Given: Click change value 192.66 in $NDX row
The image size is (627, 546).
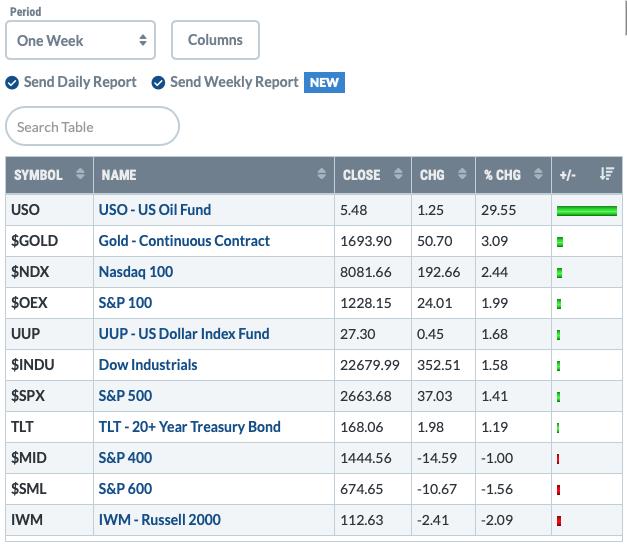Looking at the screenshot, I should (x=439, y=272).
